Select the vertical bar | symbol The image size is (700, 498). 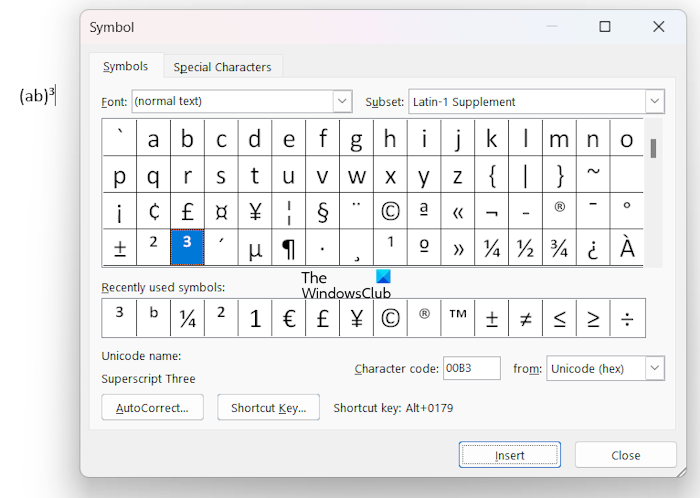tap(525, 174)
